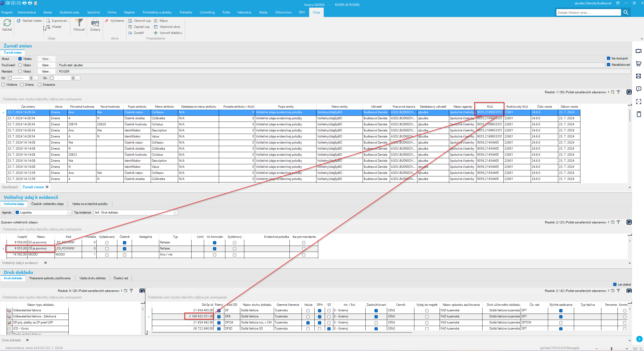Viewport: 644px width, 351px height.
Task: Click the Modul Výber button
Action: 46,59
